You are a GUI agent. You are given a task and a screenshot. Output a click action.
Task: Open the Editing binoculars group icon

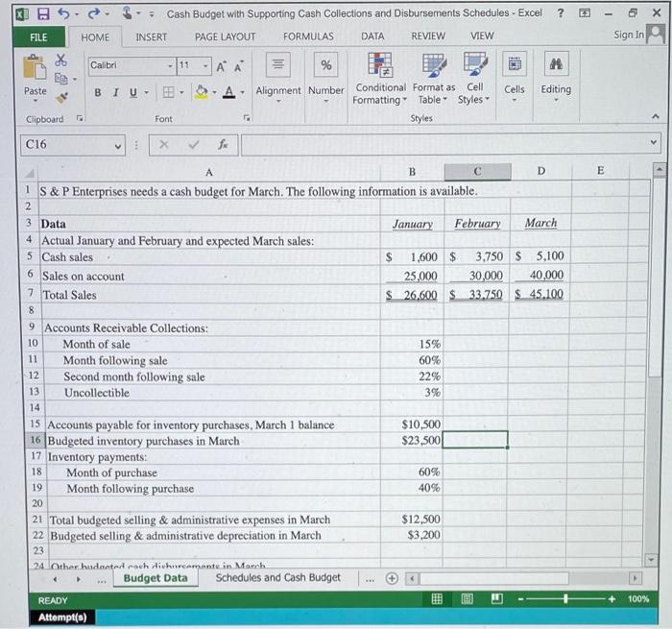[x=556, y=64]
